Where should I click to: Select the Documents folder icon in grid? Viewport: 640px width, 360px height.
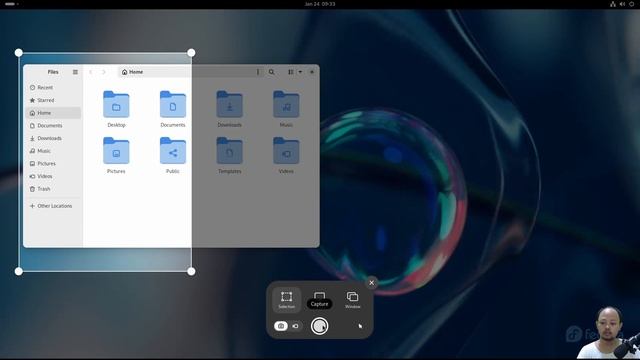tap(173, 104)
